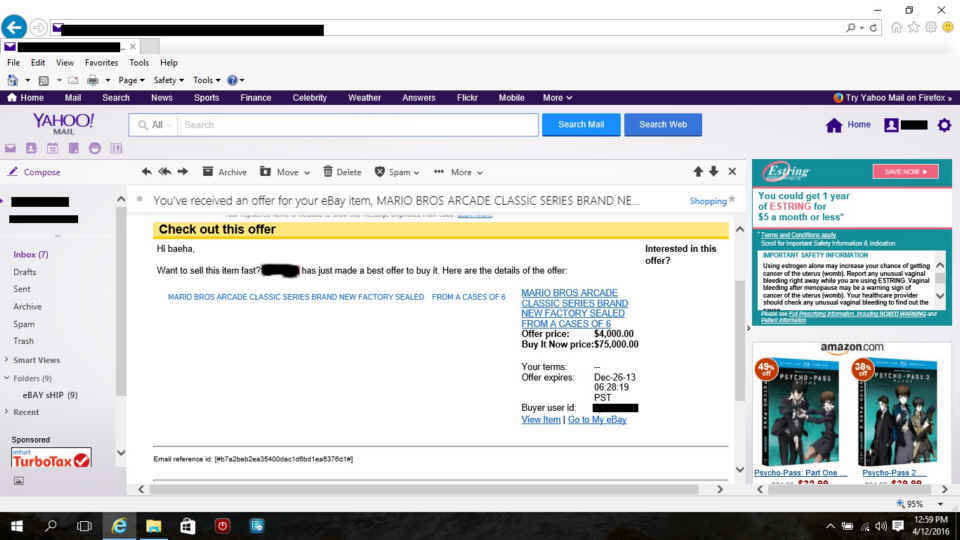The image size is (960, 540).
Task: Delete the current email
Action: coord(342,172)
